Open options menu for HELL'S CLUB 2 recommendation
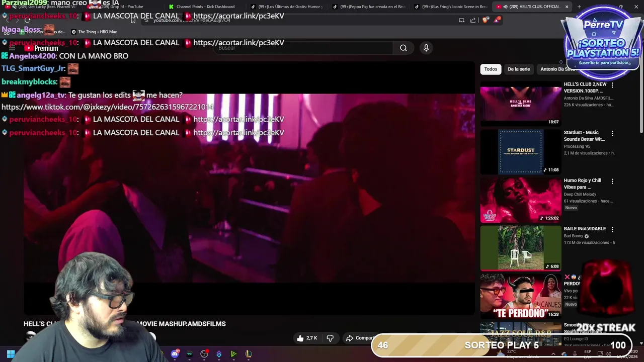644x362 pixels. tap(612, 85)
